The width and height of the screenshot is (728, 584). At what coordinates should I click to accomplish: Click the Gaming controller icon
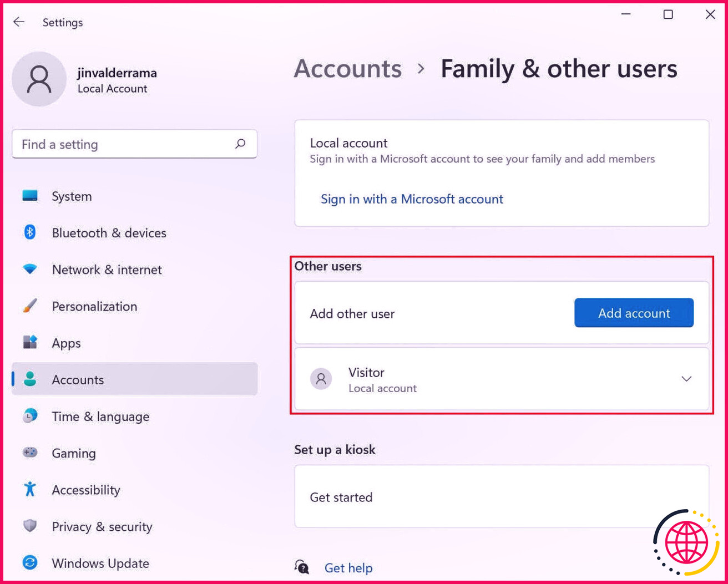pyautogui.click(x=30, y=453)
